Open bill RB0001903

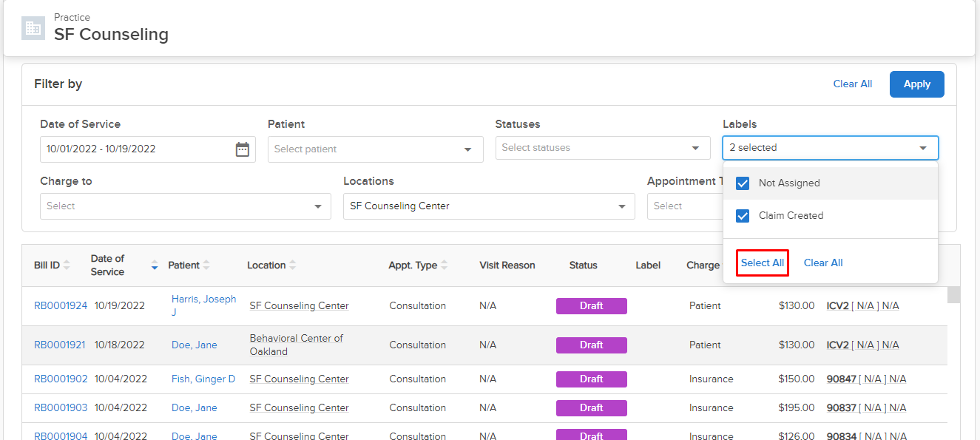coord(61,408)
